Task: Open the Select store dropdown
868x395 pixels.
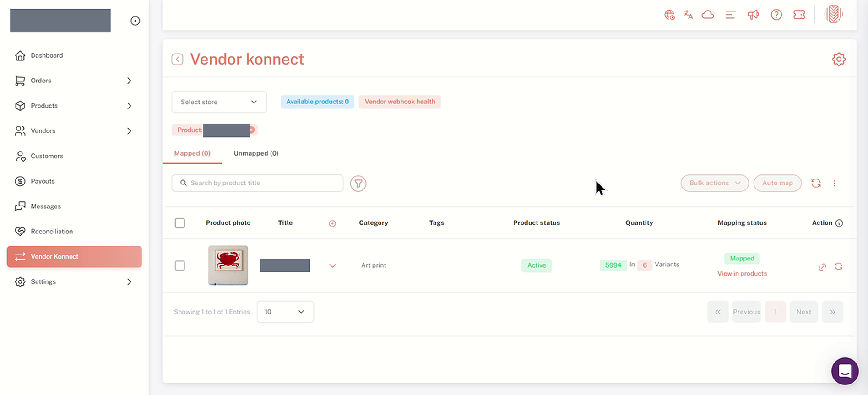Action: click(219, 102)
